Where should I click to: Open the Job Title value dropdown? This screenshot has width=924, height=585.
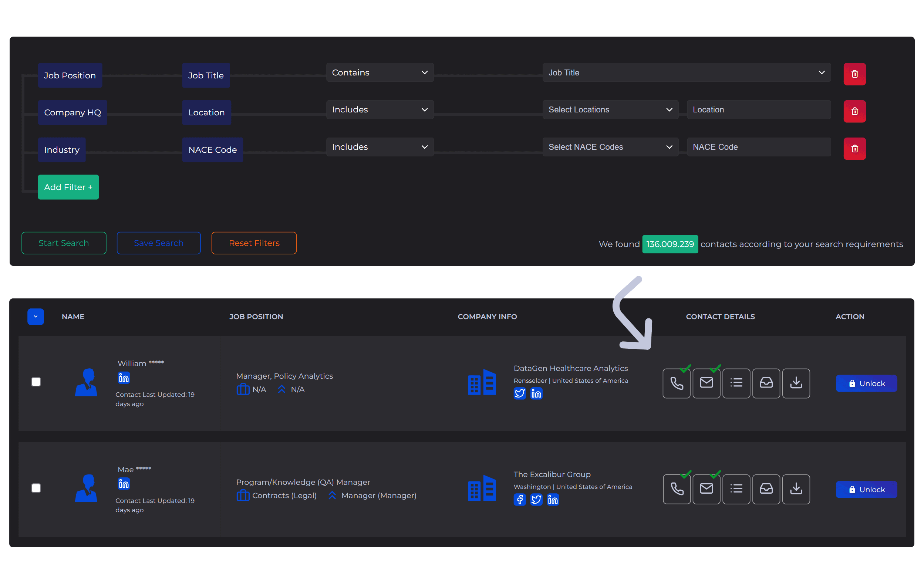[x=687, y=72]
